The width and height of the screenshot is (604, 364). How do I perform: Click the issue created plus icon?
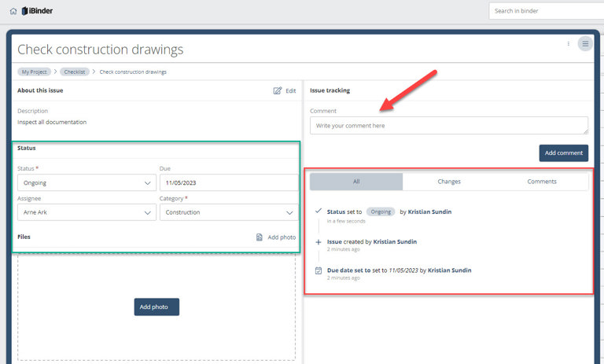319,242
